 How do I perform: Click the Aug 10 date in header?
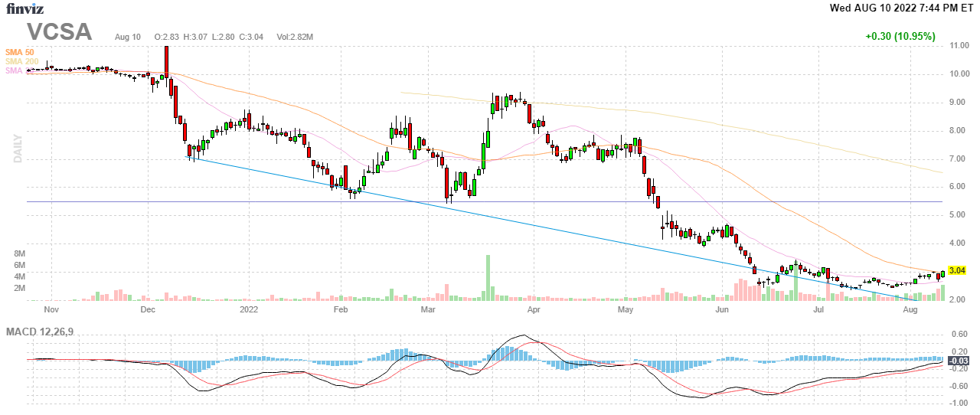coord(128,37)
